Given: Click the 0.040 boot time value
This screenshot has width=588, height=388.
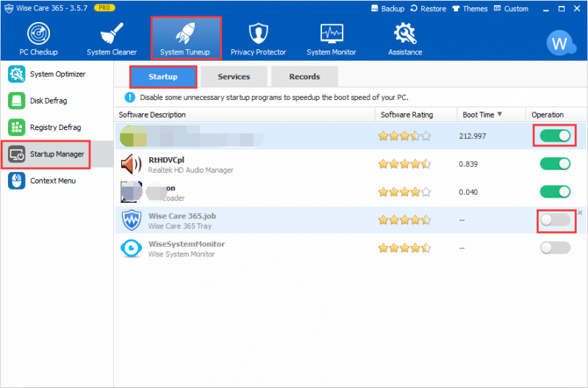Looking at the screenshot, I should coord(468,193).
